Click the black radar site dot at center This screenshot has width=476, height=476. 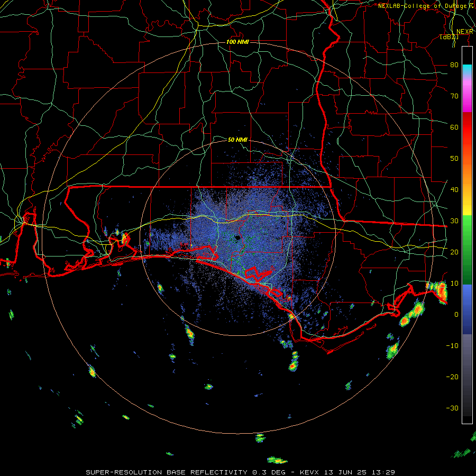coord(237,237)
